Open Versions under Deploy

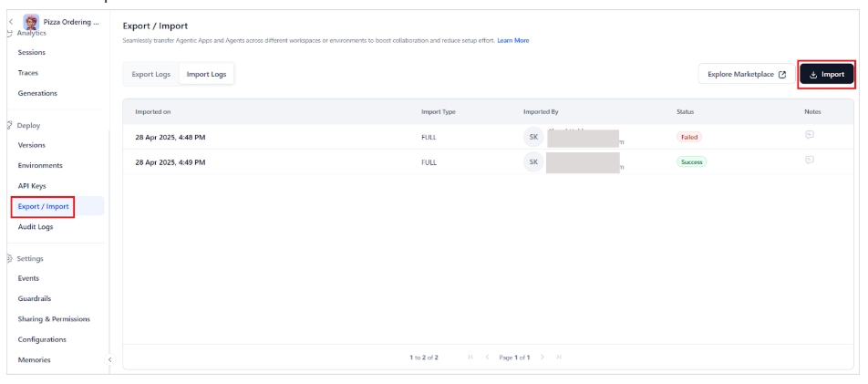point(32,145)
